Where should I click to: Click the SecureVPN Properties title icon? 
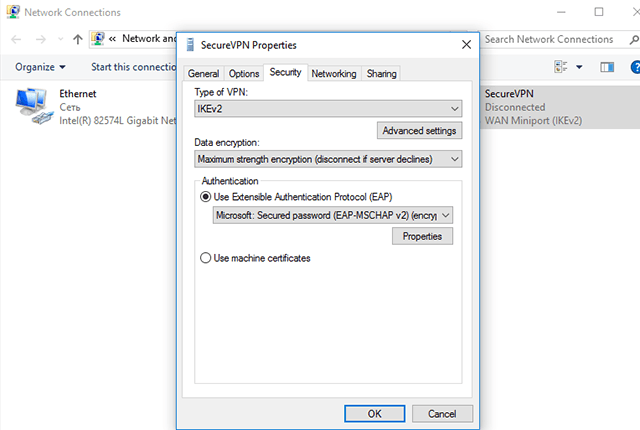pos(190,45)
